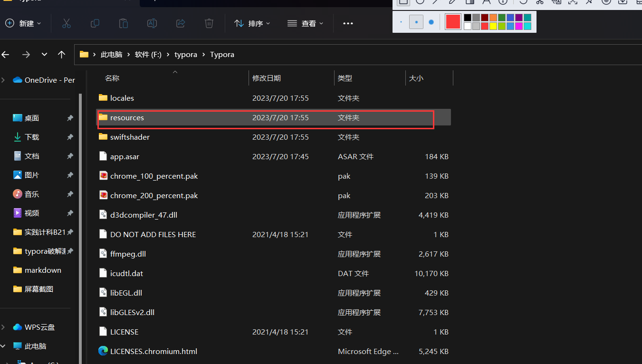The height and width of the screenshot is (364, 642).
Task: Pick the black color swatch
Action: (x=468, y=18)
